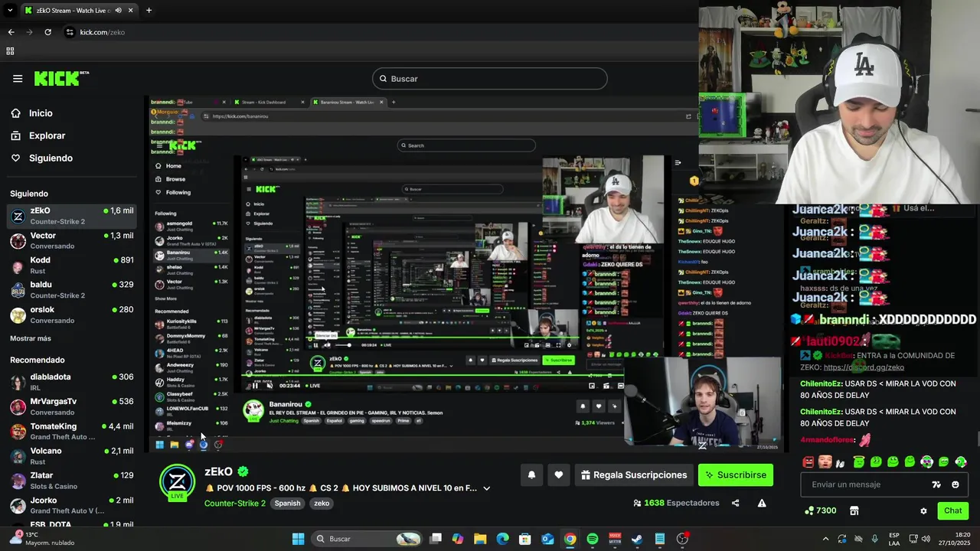The width and height of the screenshot is (980, 551).
Task: Click the zEkO channel name heading
Action: [x=218, y=471]
